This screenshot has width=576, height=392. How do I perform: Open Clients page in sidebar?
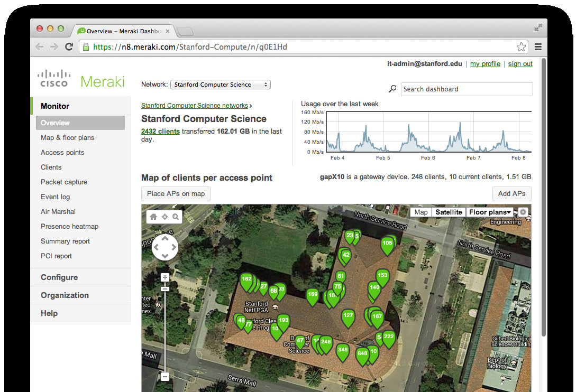click(x=51, y=167)
